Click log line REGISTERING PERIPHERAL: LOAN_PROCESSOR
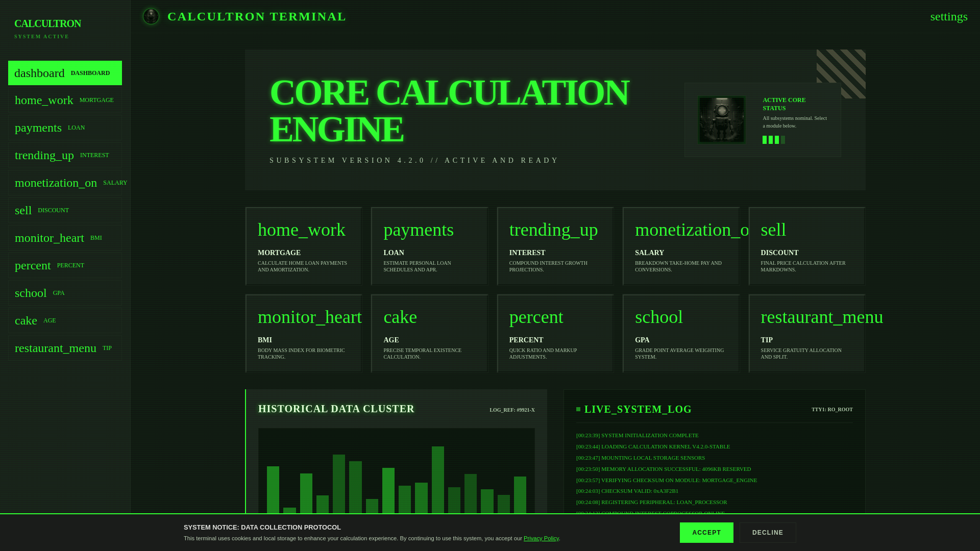980x551 pixels. [652, 503]
